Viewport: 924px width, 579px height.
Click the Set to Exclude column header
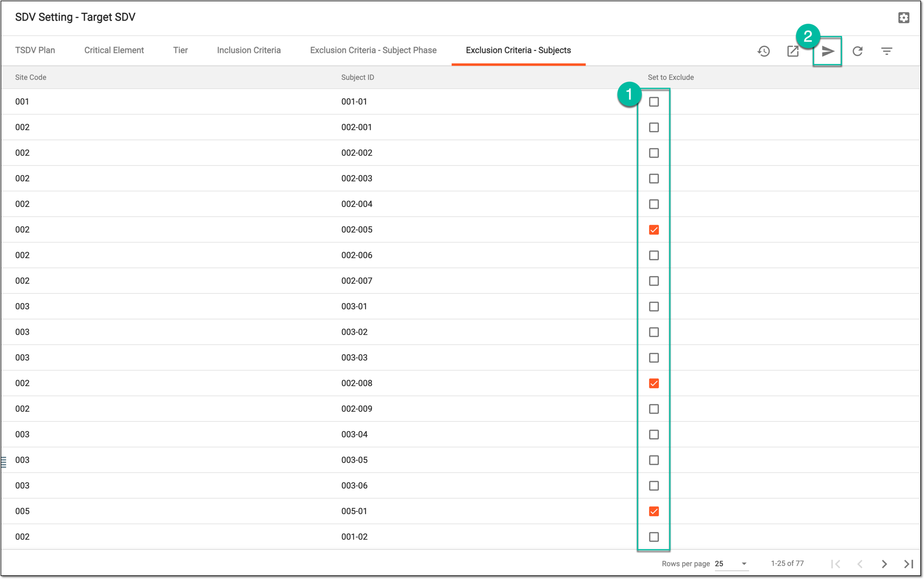(x=670, y=77)
